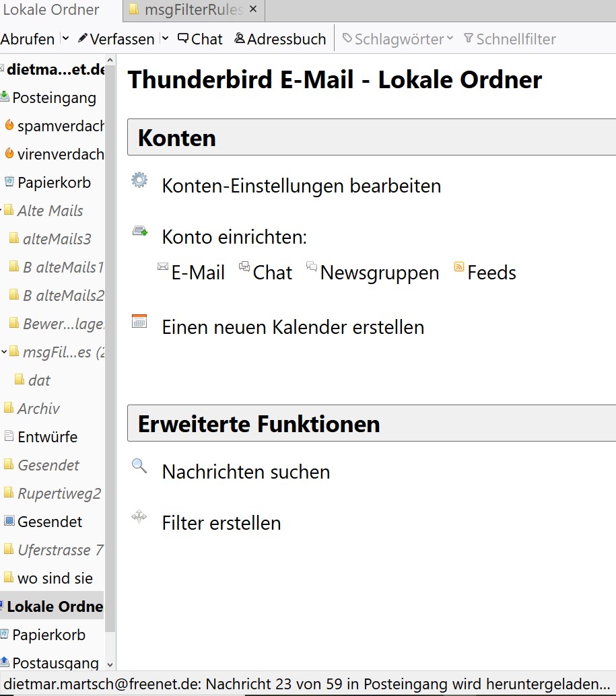Click the folder pane scrollbar down arrow

(x=110, y=664)
